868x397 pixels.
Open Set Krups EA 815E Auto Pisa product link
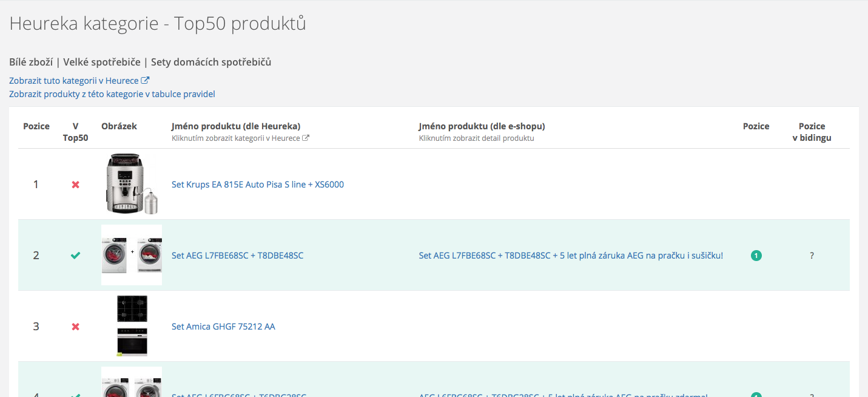click(257, 185)
